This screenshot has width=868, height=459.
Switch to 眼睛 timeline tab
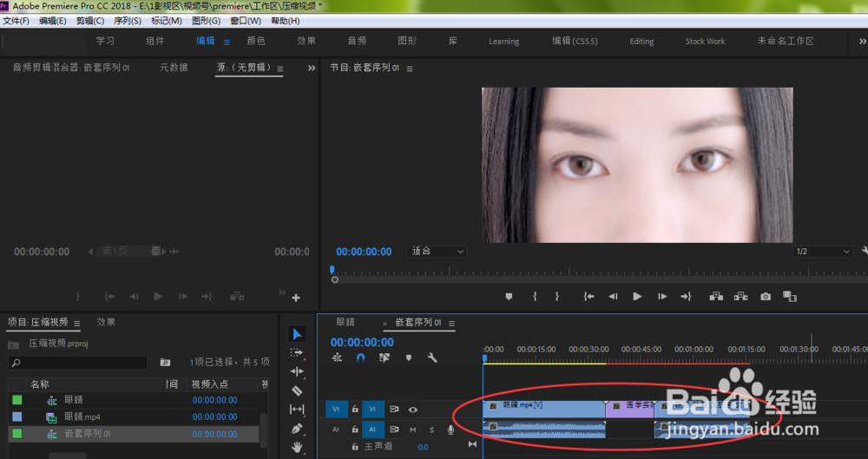(345, 322)
